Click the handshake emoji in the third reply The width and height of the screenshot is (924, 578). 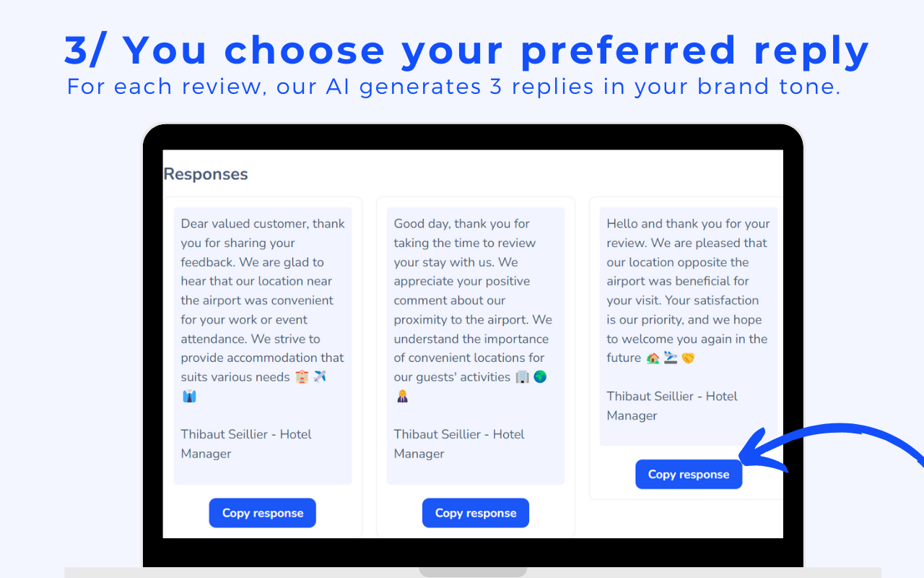click(688, 358)
